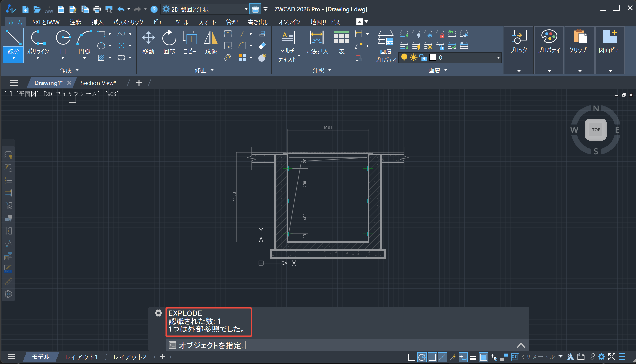Image resolution: width=636 pixels, height=364 pixels.
Task: Click the eraser icon in 修正 panel
Action: (262, 46)
